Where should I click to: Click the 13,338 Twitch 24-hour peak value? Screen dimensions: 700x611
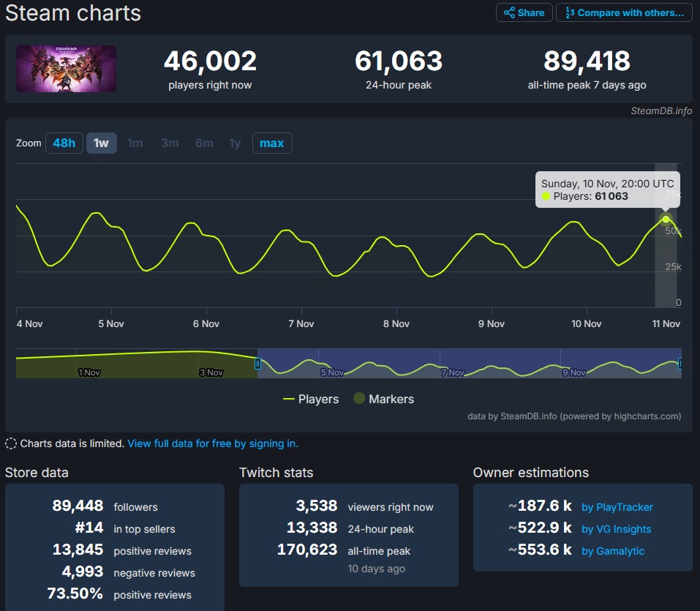312,528
